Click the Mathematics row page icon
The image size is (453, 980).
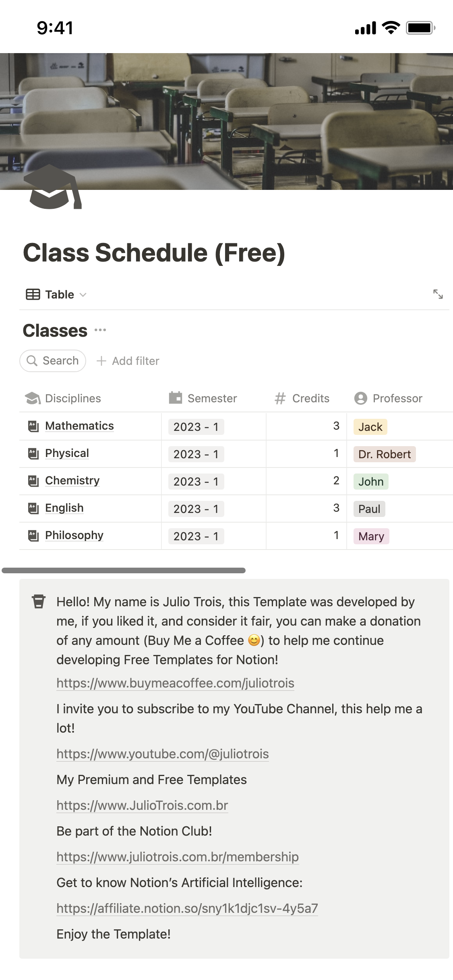pyautogui.click(x=33, y=426)
